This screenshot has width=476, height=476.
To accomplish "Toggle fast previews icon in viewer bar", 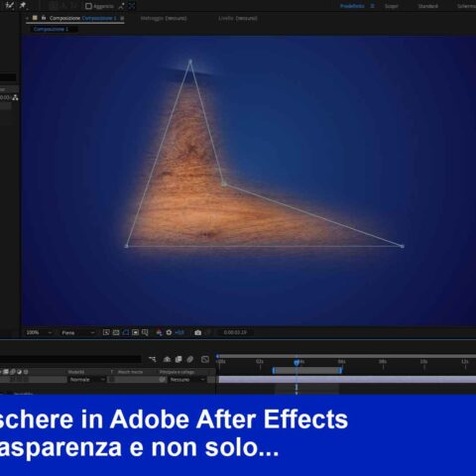I will [106, 332].
